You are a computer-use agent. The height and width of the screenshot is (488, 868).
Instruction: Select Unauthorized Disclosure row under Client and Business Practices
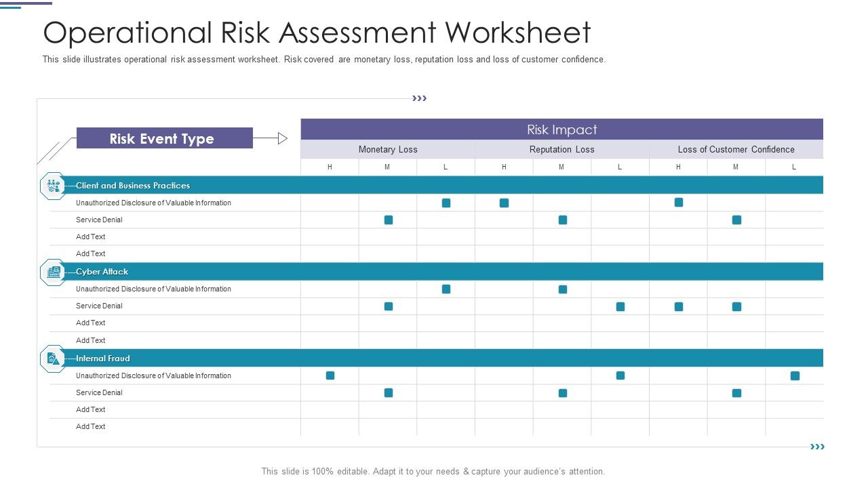click(437, 203)
